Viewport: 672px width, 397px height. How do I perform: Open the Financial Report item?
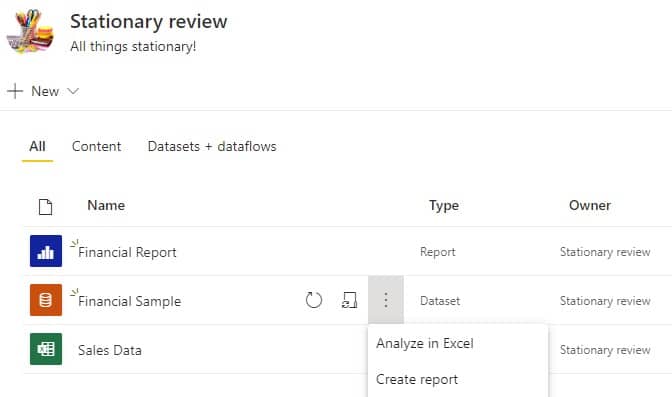tap(127, 252)
